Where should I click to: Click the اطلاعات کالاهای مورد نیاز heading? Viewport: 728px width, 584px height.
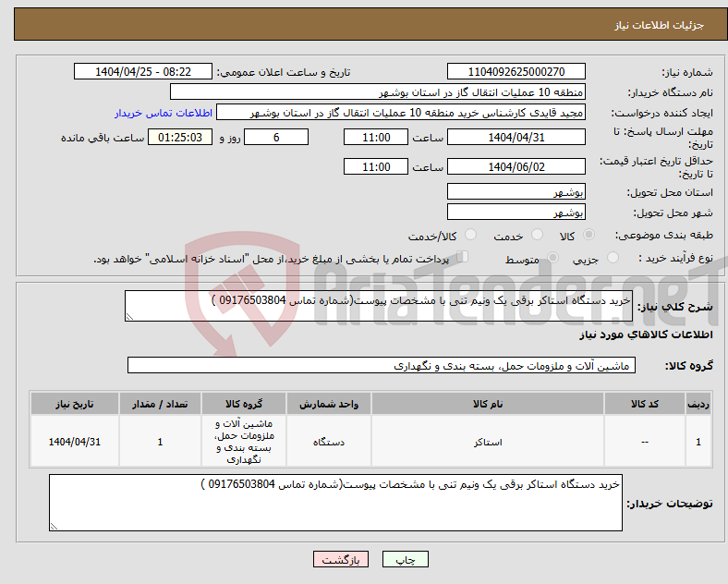[646, 335]
